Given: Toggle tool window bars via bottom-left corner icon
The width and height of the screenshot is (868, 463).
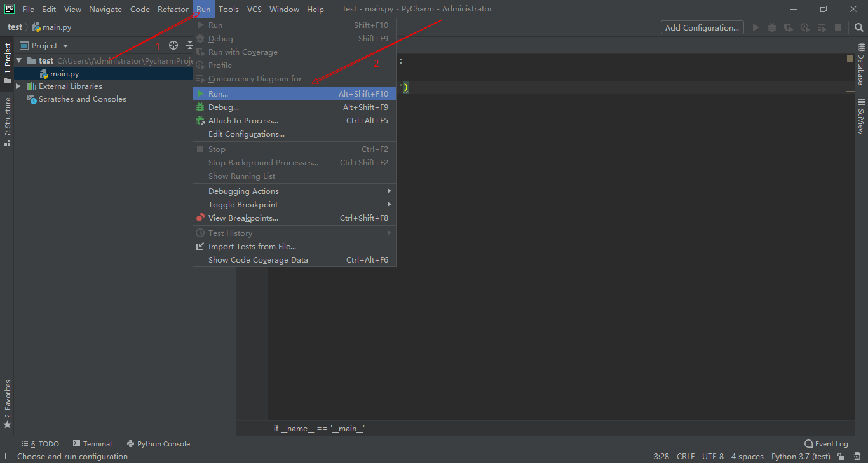Looking at the screenshot, I should (x=7, y=456).
